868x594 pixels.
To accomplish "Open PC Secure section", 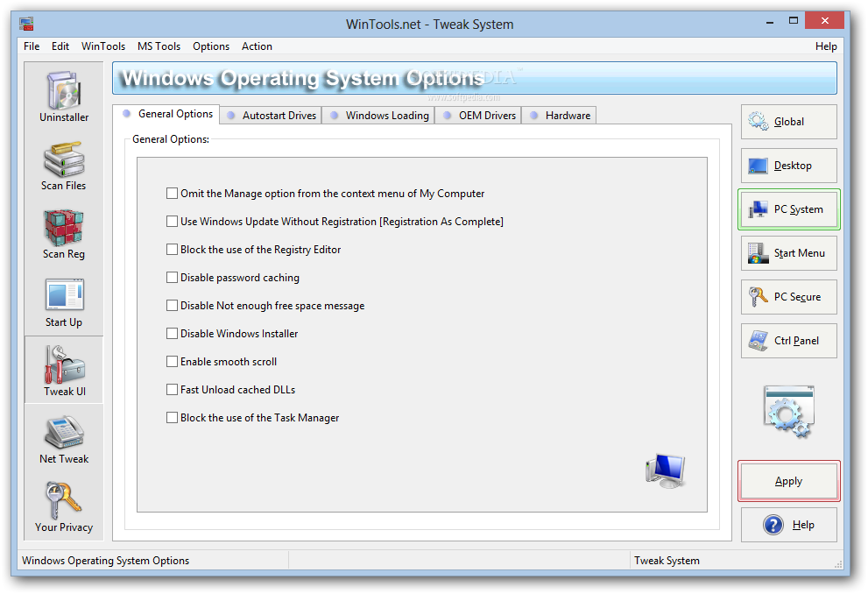I will point(789,297).
